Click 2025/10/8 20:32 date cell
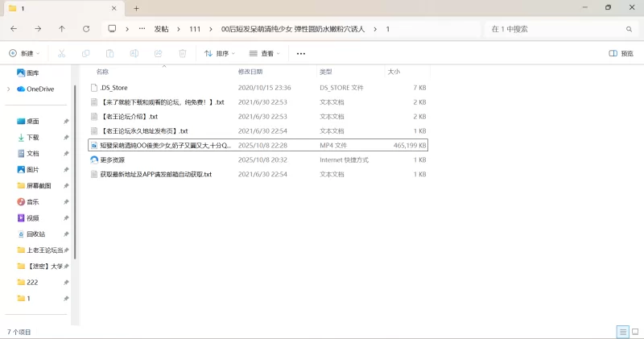Screen dimensions: 644x339 click(262, 160)
